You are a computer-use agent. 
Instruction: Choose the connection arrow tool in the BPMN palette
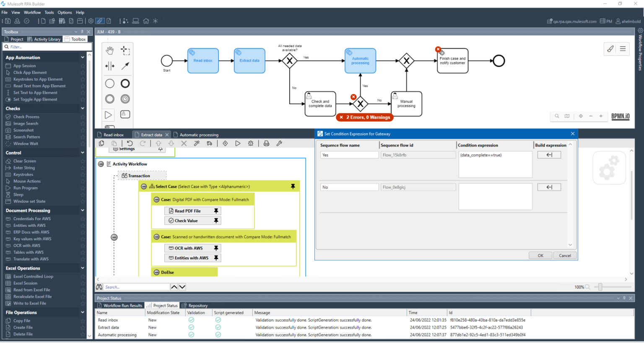[x=125, y=66]
